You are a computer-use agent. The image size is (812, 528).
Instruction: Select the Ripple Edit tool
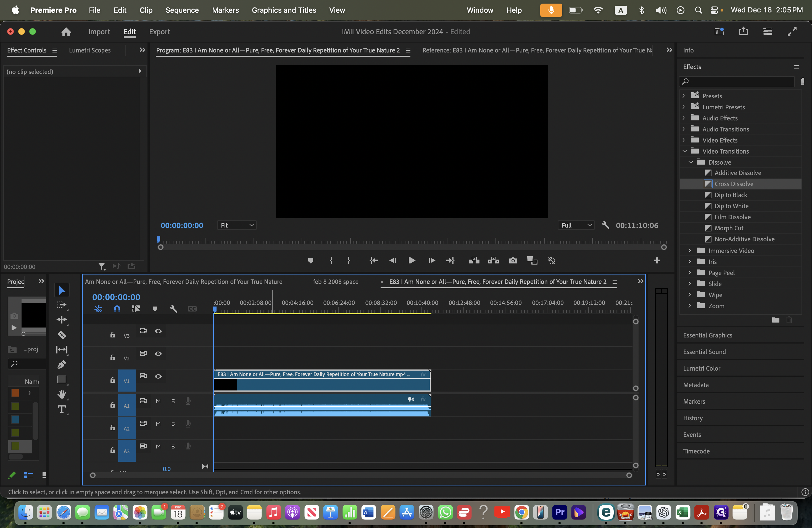coord(62,320)
